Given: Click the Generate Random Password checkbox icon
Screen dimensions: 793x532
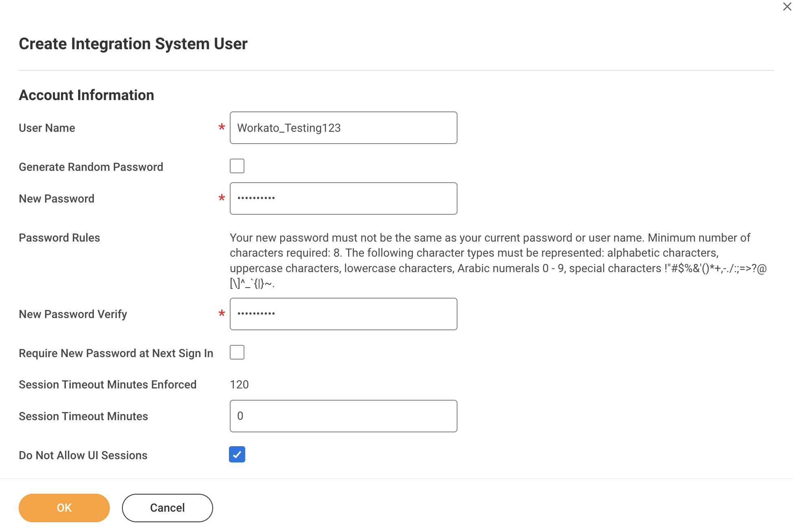Looking at the screenshot, I should [x=237, y=165].
